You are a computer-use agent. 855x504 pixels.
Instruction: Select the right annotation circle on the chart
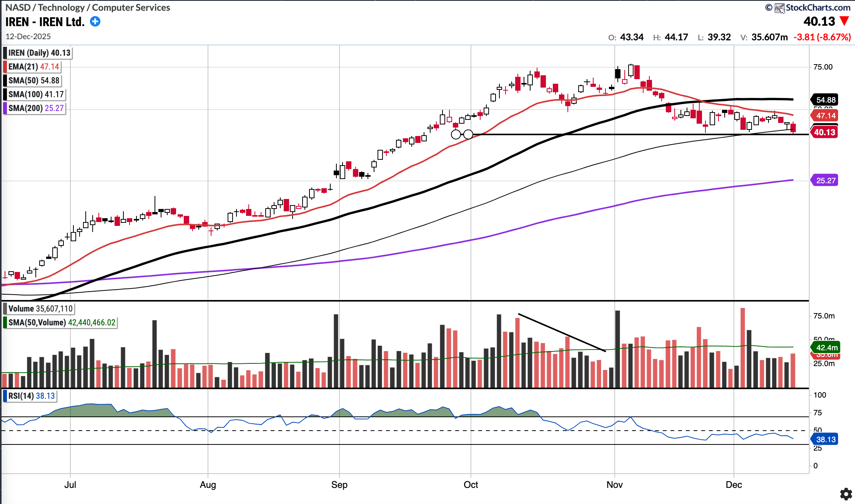pyautogui.click(x=468, y=134)
